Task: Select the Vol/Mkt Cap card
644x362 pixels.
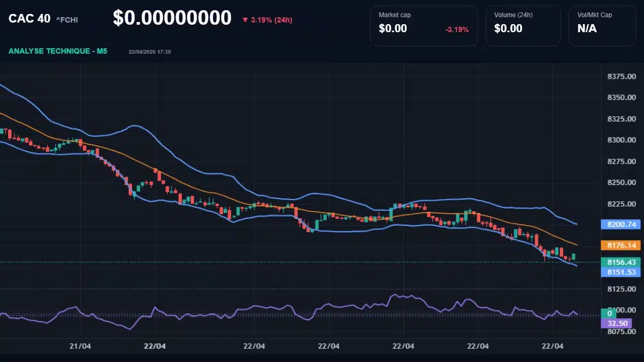Action: (602, 26)
